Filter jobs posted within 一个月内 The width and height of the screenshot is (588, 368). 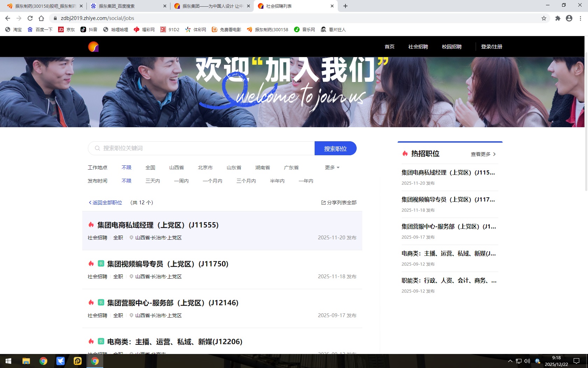pyautogui.click(x=212, y=181)
